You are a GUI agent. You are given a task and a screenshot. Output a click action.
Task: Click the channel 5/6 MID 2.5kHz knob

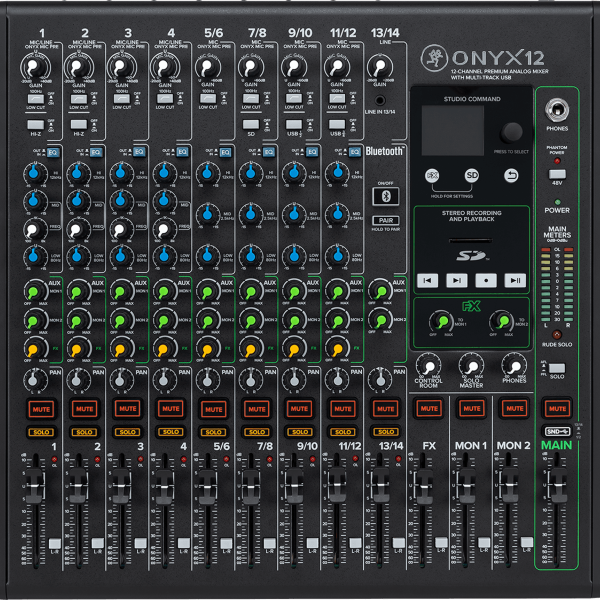coord(208,214)
